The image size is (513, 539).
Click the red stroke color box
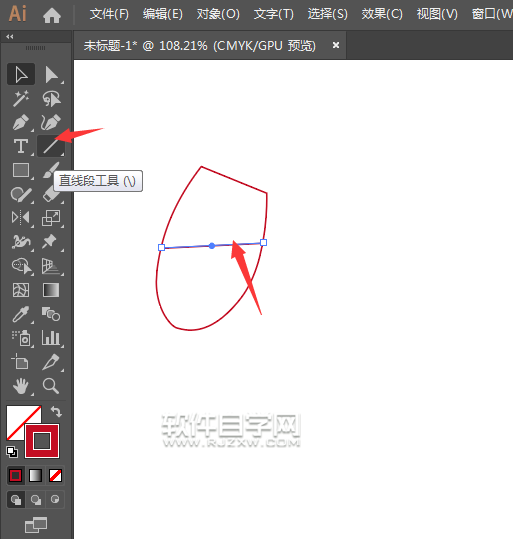(x=42, y=441)
